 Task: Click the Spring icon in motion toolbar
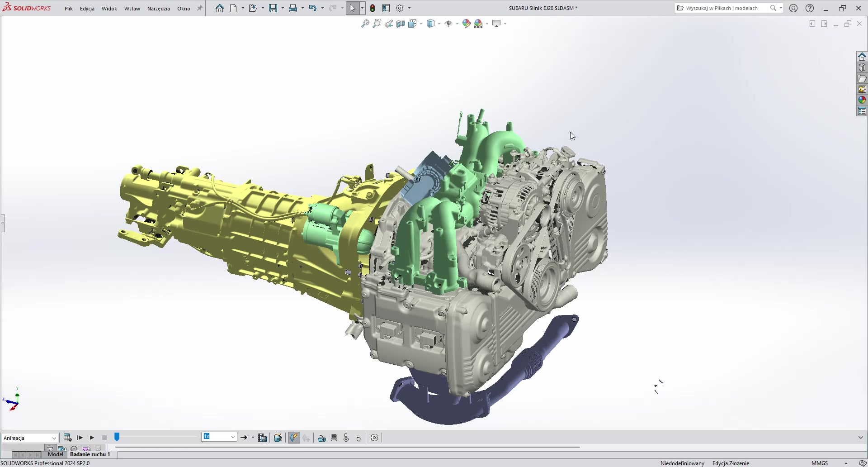pyautogui.click(x=334, y=438)
